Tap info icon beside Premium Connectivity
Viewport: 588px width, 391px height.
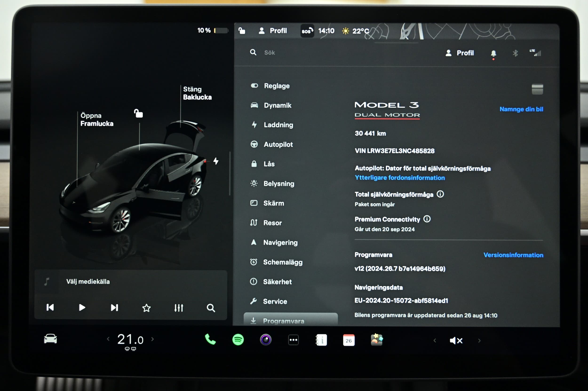coord(427,219)
